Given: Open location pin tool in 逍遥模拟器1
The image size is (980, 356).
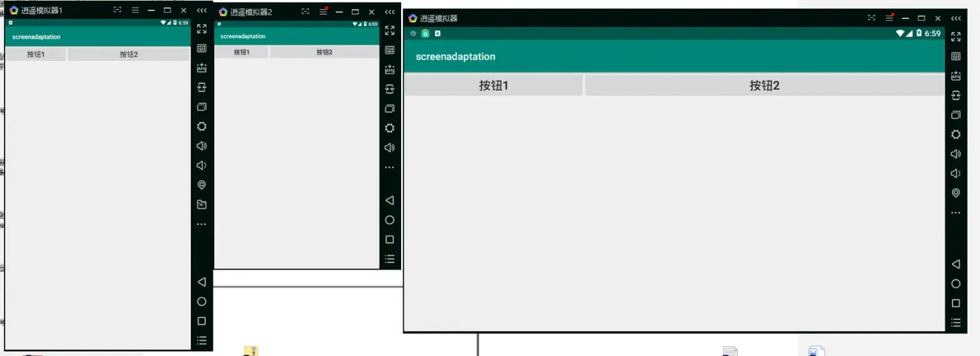Looking at the screenshot, I should click(202, 185).
